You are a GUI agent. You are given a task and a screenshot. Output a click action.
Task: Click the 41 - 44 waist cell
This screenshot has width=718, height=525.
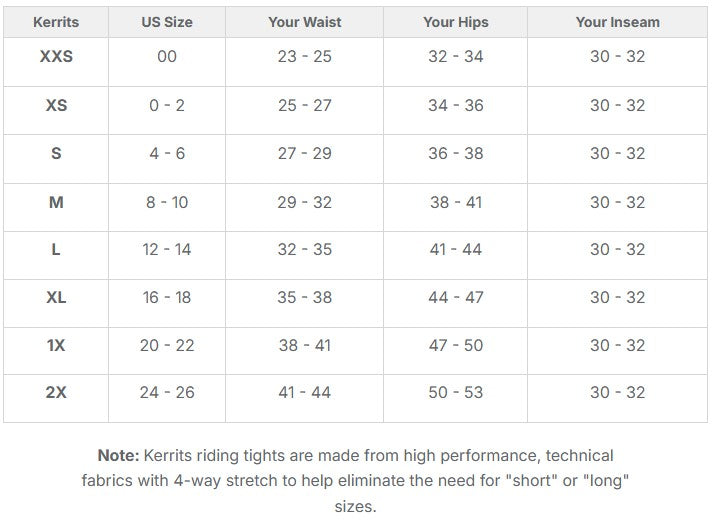[x=305, y=392]
